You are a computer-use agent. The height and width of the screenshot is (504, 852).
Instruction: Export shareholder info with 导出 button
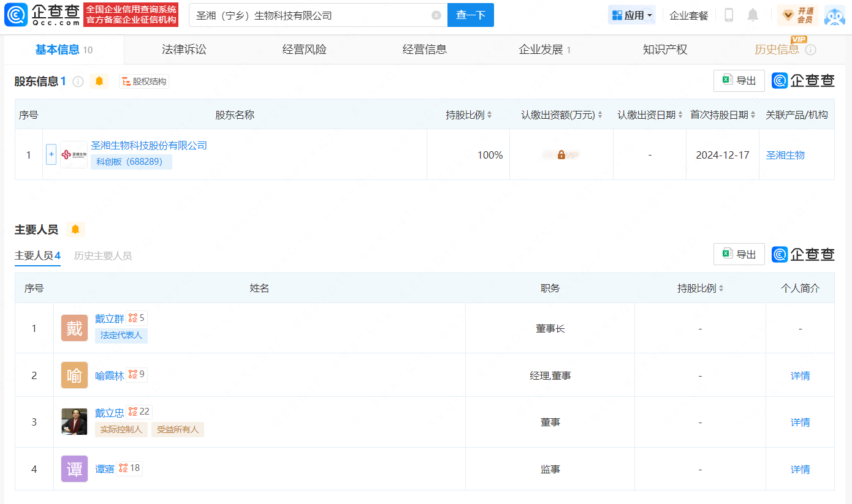[739, 81]
